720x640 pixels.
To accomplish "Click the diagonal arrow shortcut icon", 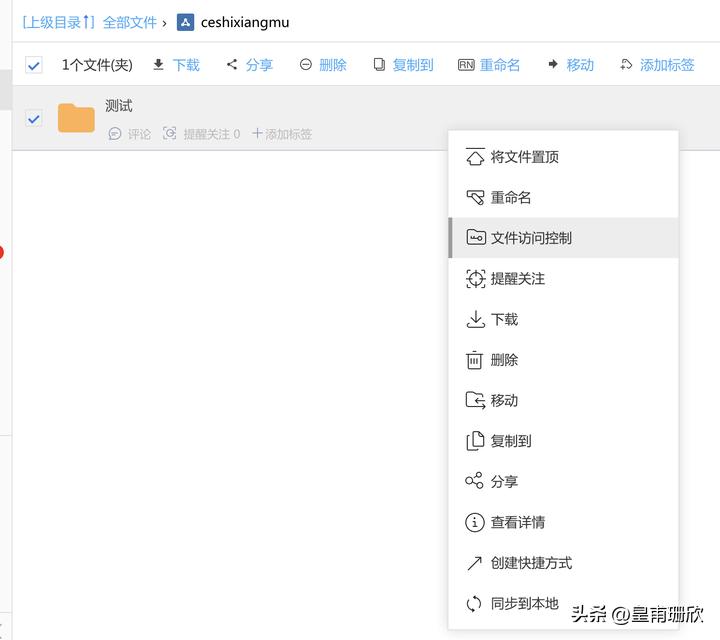I will coord(474,562).
